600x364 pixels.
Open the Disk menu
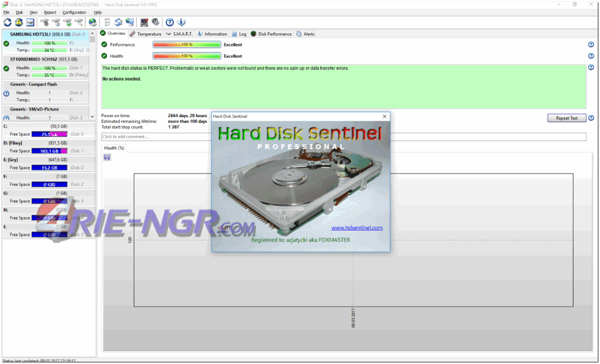[x=20, y=13]
